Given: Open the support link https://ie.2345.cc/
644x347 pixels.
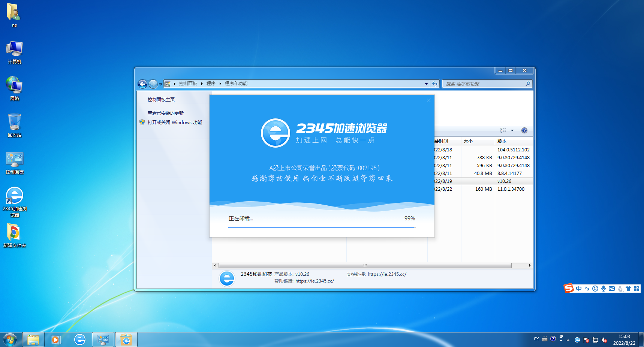Looking at the screenshot, I should [x=387, y=274].
